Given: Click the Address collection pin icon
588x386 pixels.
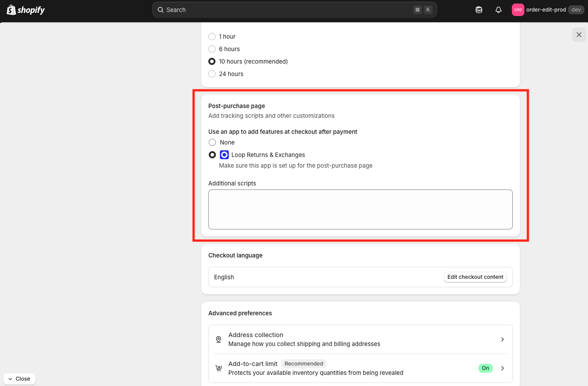Looking at the screenshot, I should pyautogui.click(x=219, y=339).
